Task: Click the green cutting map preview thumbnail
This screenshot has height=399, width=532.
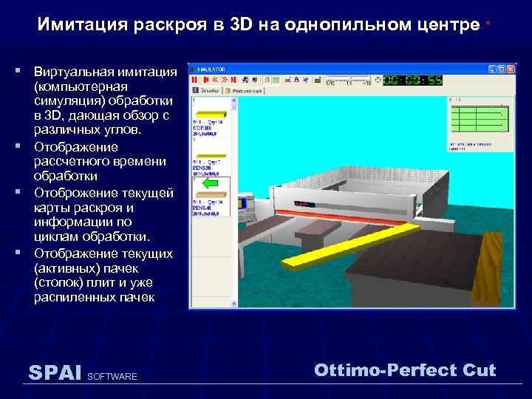Action: coord(480,119)
